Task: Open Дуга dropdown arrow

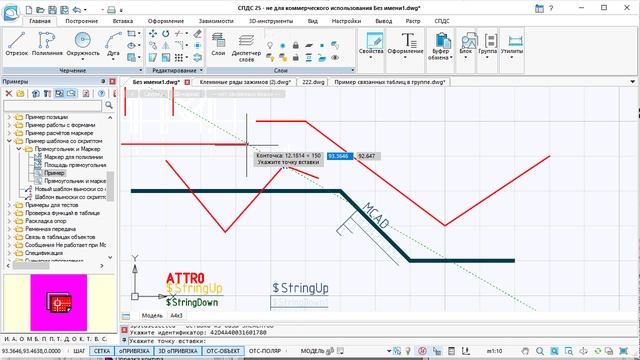Action: (x=113, y=60)
